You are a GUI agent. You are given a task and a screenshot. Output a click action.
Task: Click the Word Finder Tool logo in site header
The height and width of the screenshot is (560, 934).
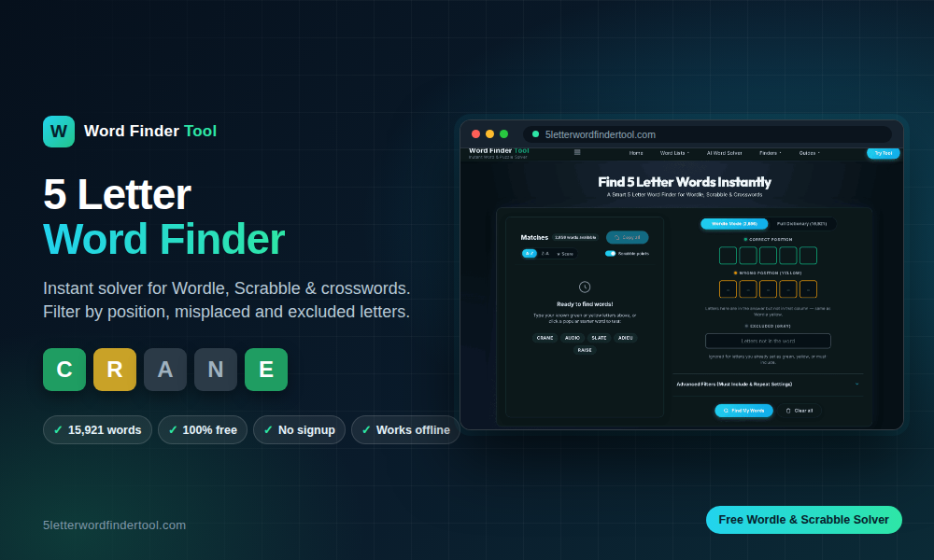tap(499, 152)
